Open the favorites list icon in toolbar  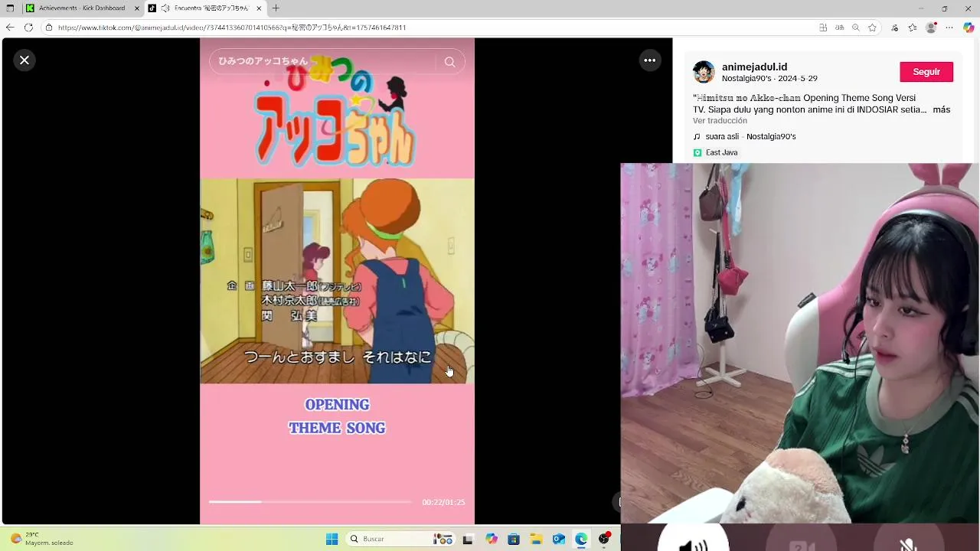pyautogui.click(x=913, y=28)
